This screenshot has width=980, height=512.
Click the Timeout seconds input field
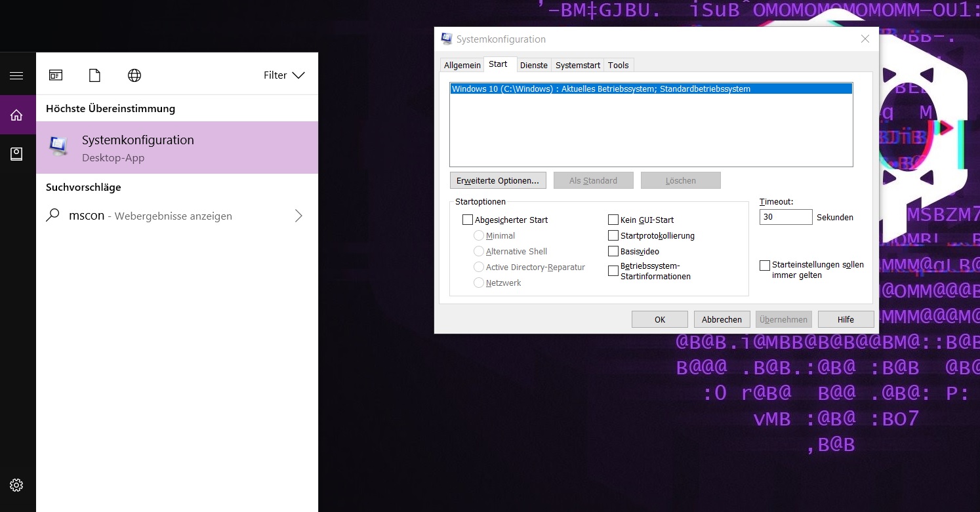pos(786,217)
